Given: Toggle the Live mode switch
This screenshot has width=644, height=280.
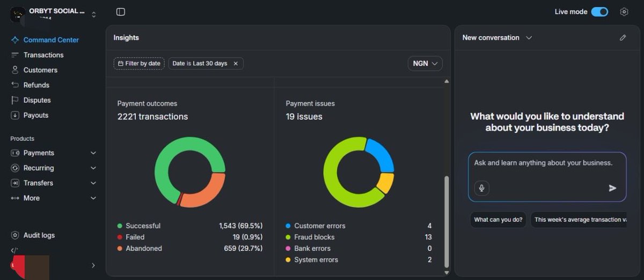Looking at the screenshot, I should click(x=599, y=12).
